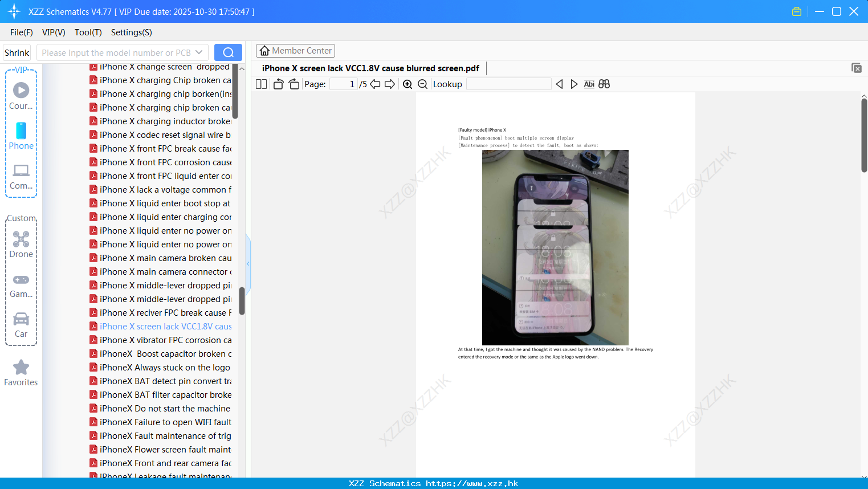This screenshot has height=489, width=868.
Task: Open iPhone X vibrator FPC corrosion file
Action: (160, 340)
